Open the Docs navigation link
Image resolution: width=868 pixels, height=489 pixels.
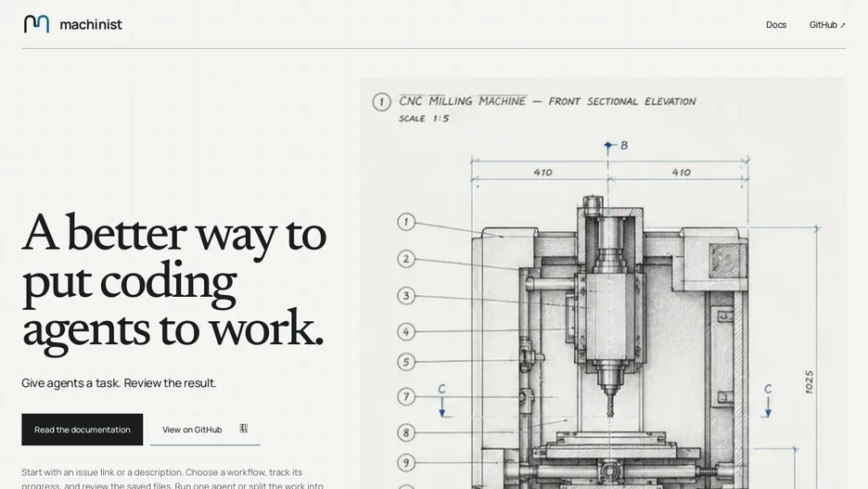point(776,25)
